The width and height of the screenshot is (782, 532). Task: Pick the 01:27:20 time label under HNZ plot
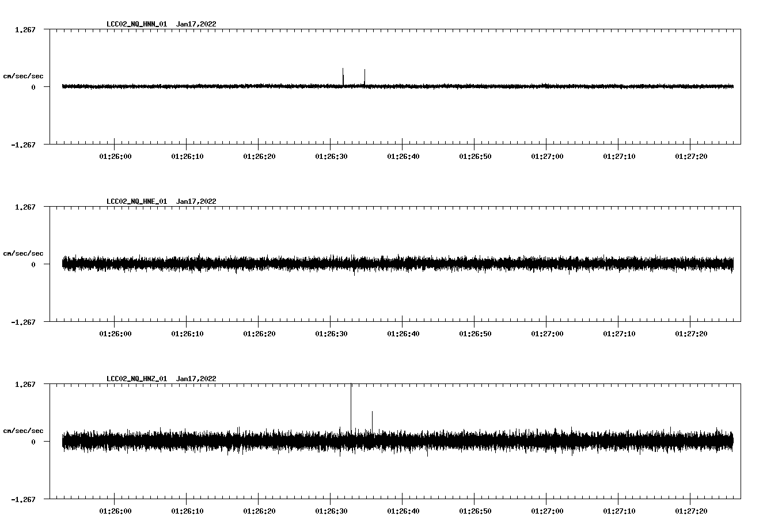691,511
